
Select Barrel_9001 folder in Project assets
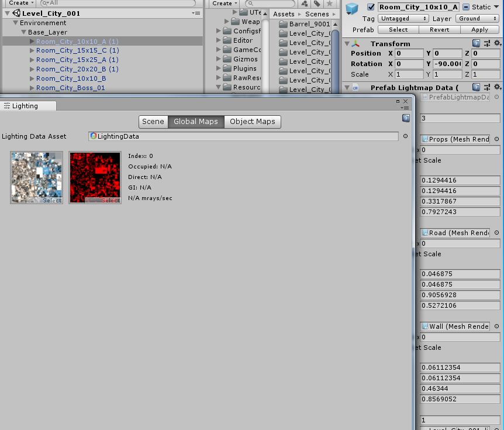(x=305, y=24)
